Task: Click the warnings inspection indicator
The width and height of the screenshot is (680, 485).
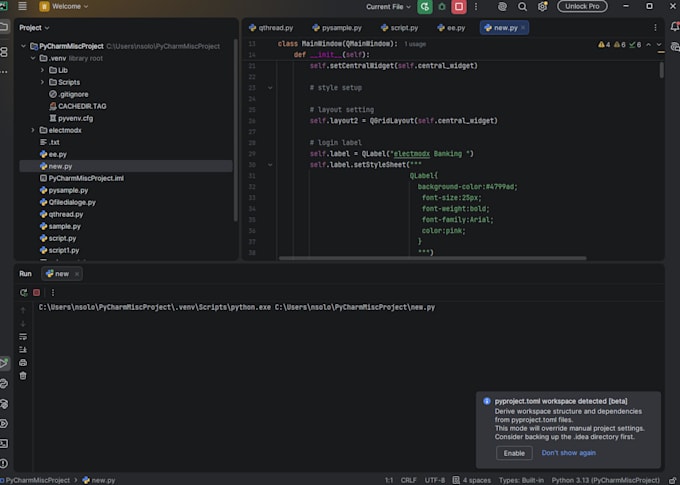Action: tap(619, 44)
